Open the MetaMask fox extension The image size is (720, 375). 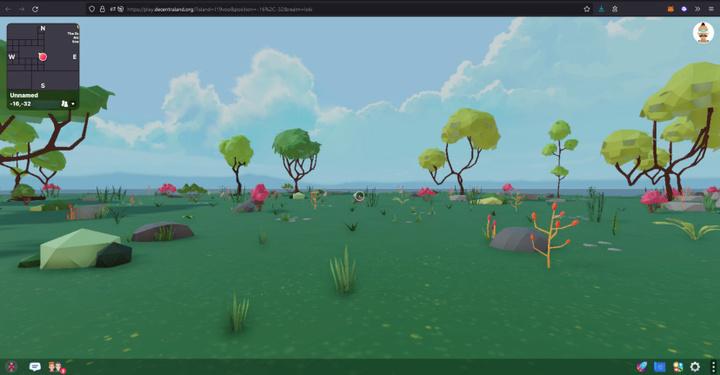[670, 9]
